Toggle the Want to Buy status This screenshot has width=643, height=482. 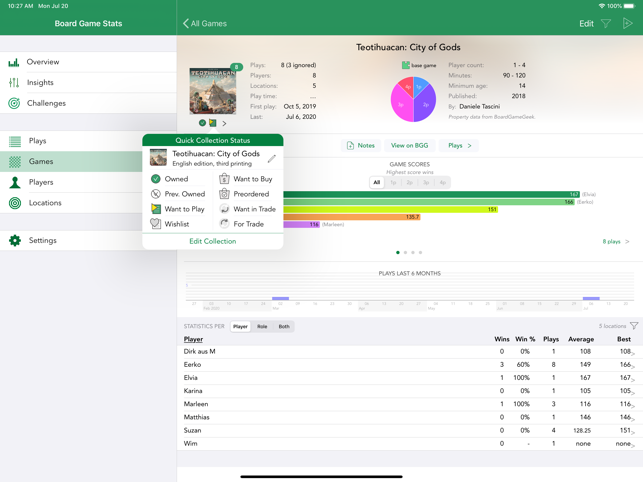[x=246, y=179]
